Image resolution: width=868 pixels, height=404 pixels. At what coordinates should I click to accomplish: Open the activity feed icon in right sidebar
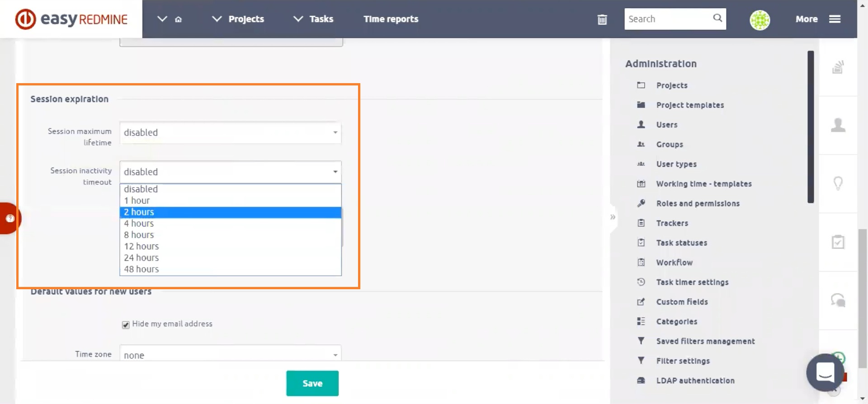click(x=838, y=67)
